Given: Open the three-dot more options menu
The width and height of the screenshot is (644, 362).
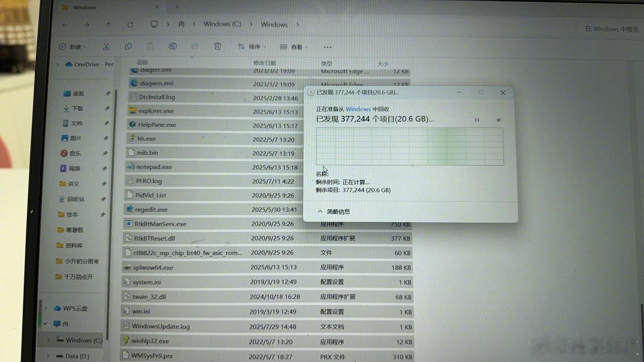Looking at the screenshot, I should (x=327, y=47).
